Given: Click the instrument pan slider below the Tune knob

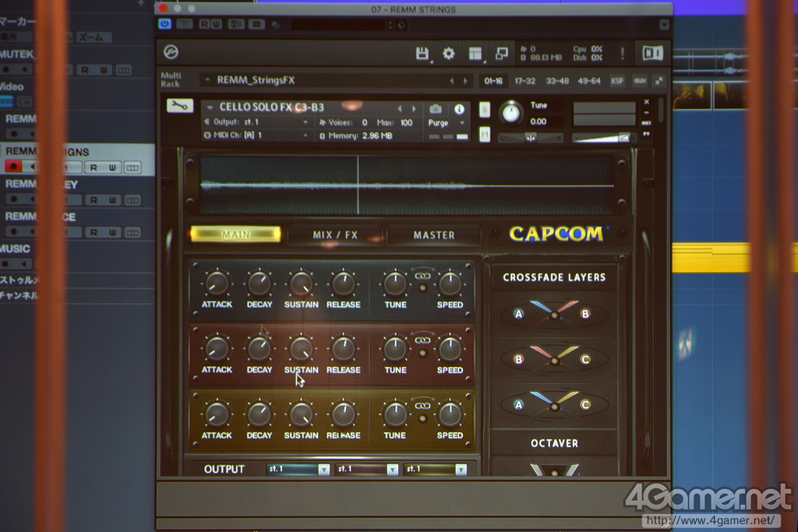Looking at the screenshot, I should coord(530,138).
